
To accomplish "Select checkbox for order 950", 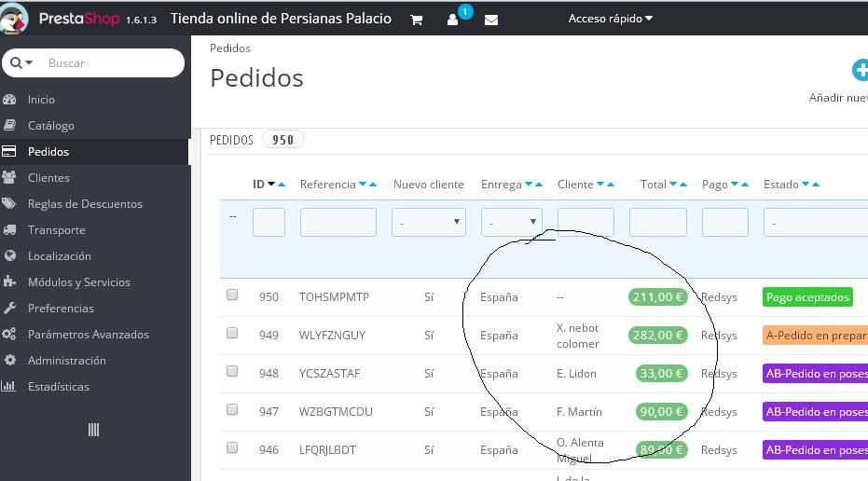I will (232, 295).
